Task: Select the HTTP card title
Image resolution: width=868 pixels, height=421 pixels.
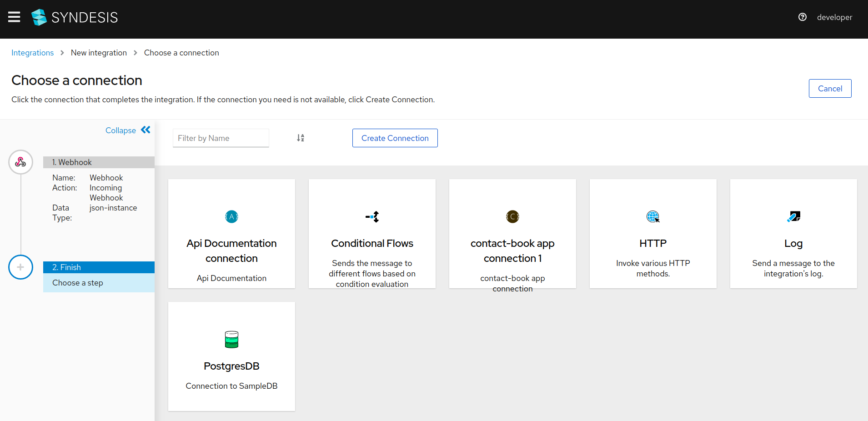Action: [x=653, y=244]
